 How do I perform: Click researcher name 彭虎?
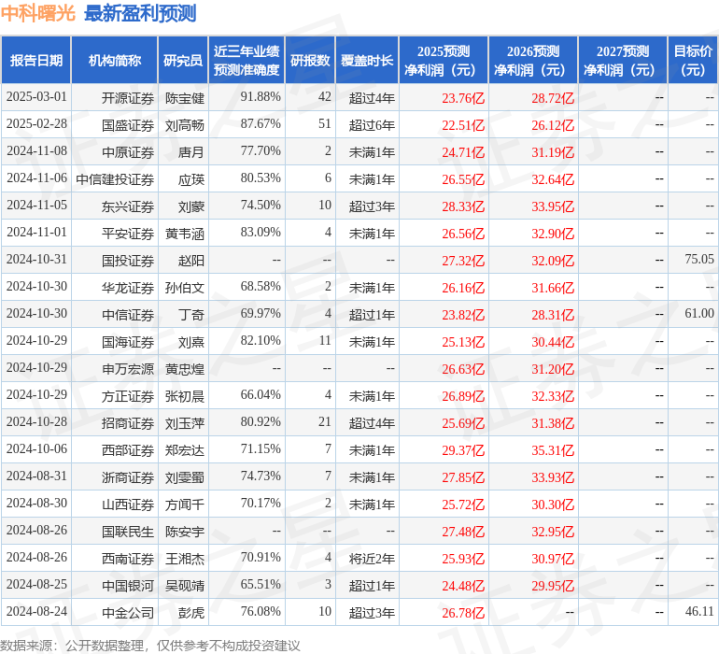point(191,612)
